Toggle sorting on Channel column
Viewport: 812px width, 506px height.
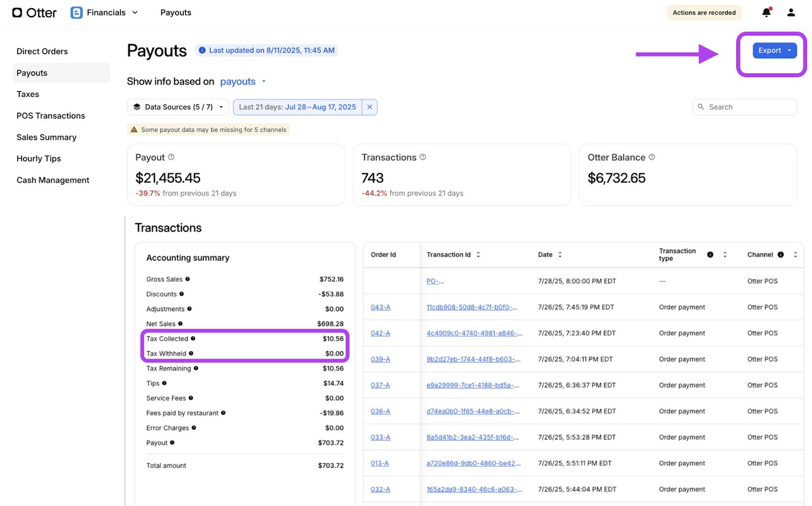pos(795,255)
